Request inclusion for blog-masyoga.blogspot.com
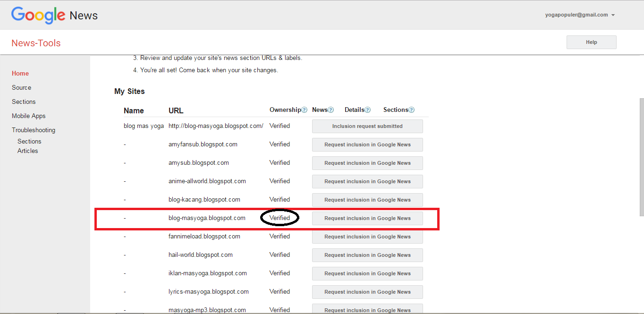Image resolution: width=644 pixels, height=314 pixels. point(367,218)
